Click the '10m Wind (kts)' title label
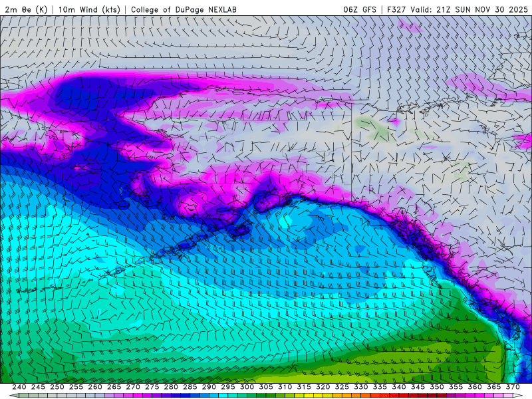The image size is (532, 399). (89, 10)
